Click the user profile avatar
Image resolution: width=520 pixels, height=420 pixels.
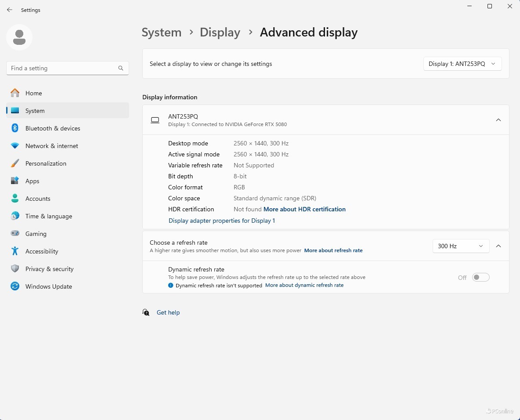click(x=19, y=37)
